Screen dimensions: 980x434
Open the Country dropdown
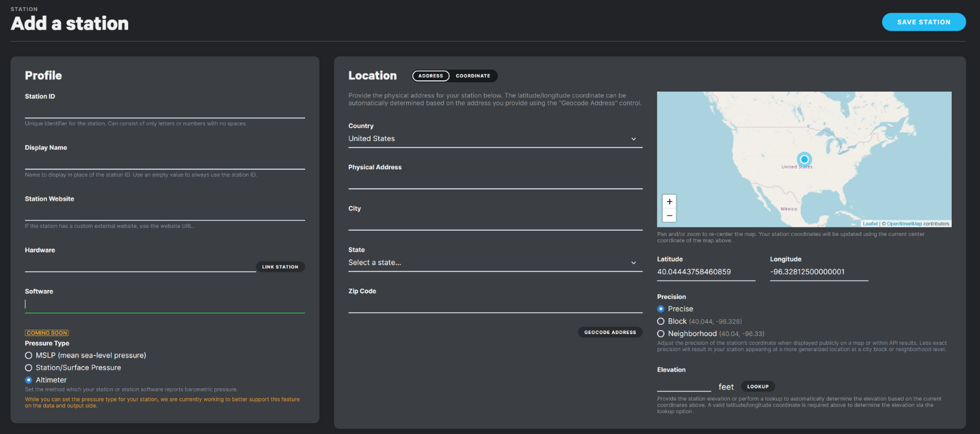(x=495, y=139)
